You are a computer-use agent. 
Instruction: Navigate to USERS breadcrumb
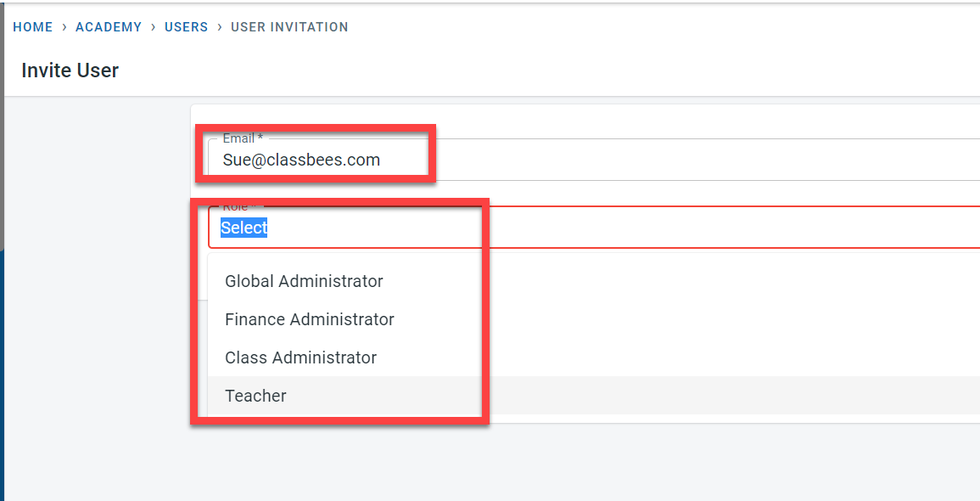tap(186, 27)
